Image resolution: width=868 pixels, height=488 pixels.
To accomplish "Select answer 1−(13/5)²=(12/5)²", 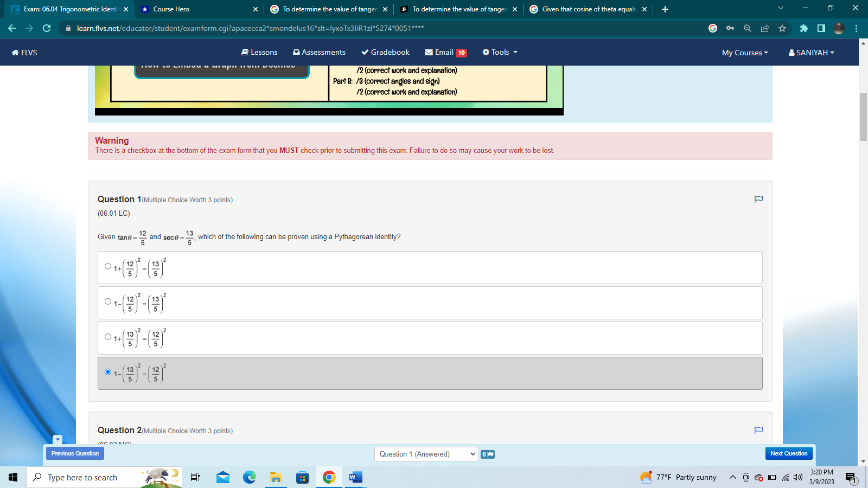I will coord(108,372).
